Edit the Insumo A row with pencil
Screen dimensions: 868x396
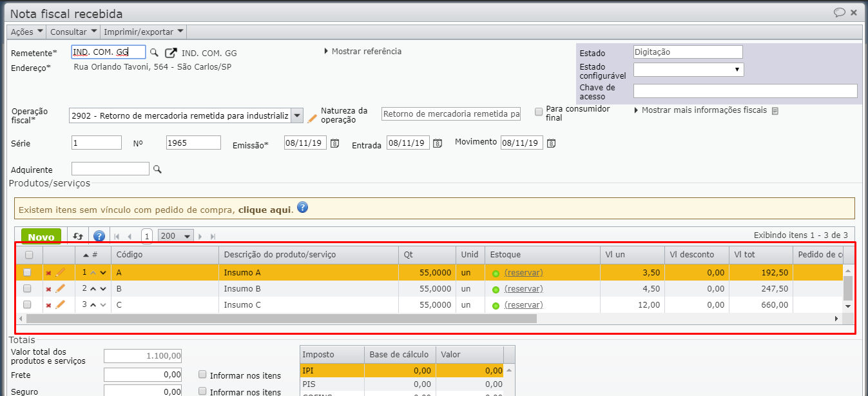pyautogui.click(x=61, y=272)
